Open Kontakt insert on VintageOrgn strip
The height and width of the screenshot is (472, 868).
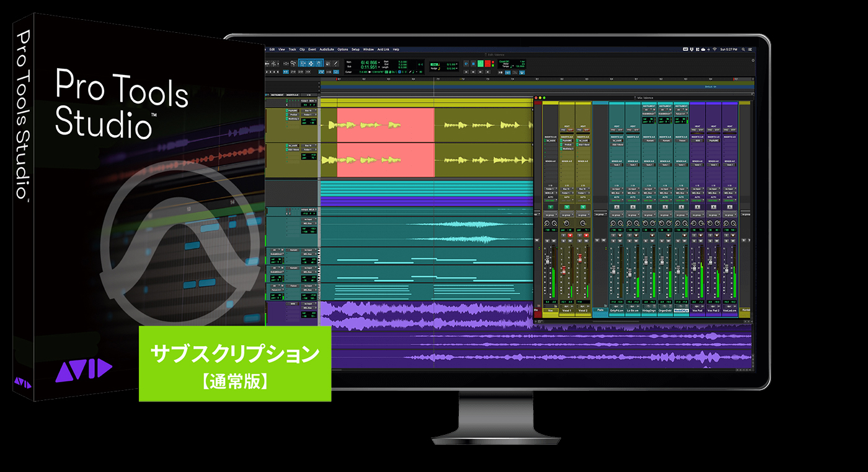tap(649, 141)
